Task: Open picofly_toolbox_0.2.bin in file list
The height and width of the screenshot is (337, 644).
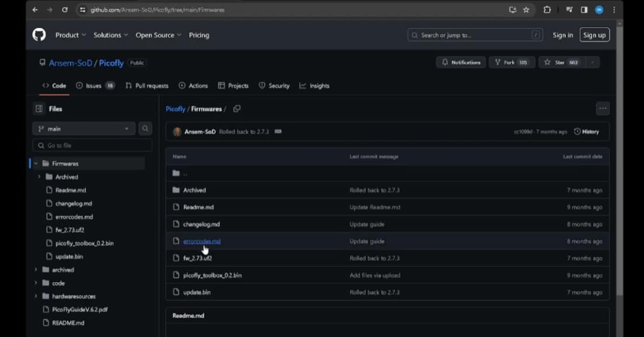Action: [x=212, y=275]
